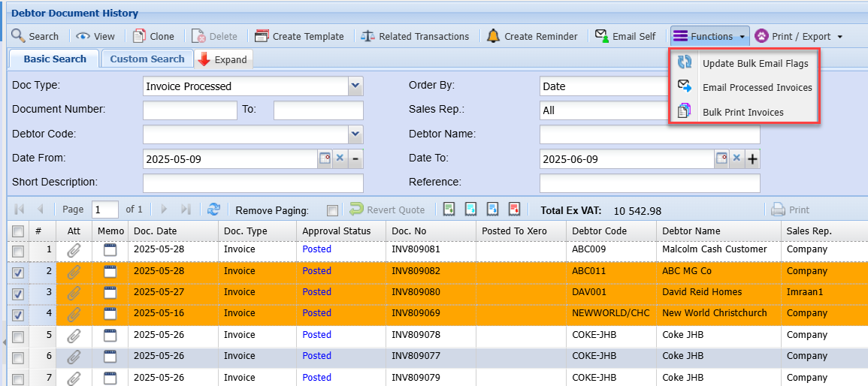Toggle the select-all checkbox in grid header
Image resolution: width=868 pixels, height=386 pixels.
18,231
